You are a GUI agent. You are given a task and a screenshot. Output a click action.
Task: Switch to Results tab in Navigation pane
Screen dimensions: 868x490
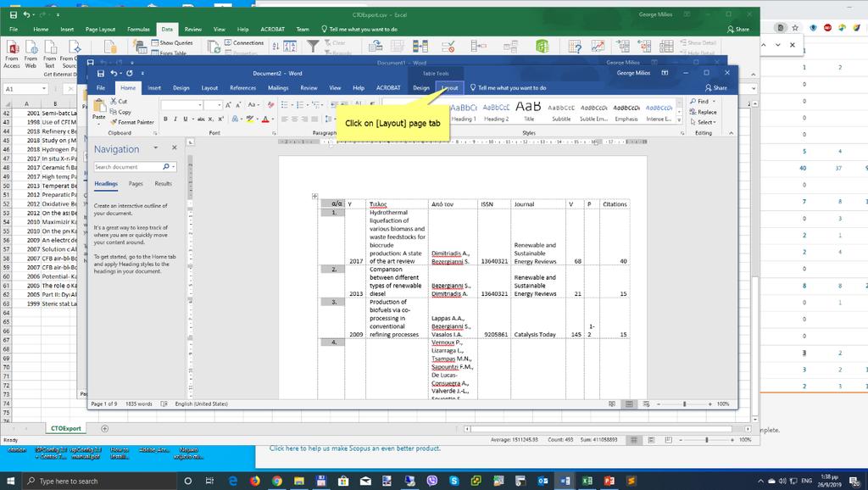164,183
